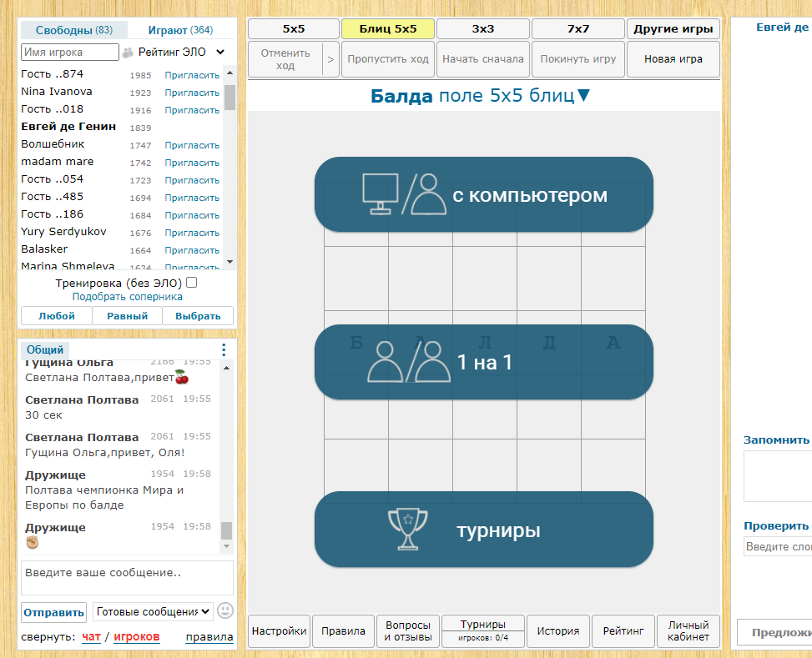Select the 3x3 game tab

482,29
